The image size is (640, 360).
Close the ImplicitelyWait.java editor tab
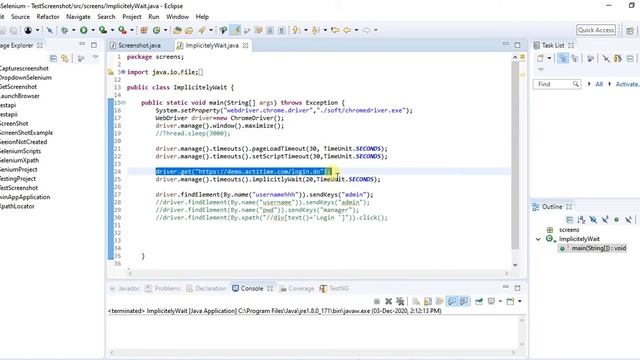245,45
